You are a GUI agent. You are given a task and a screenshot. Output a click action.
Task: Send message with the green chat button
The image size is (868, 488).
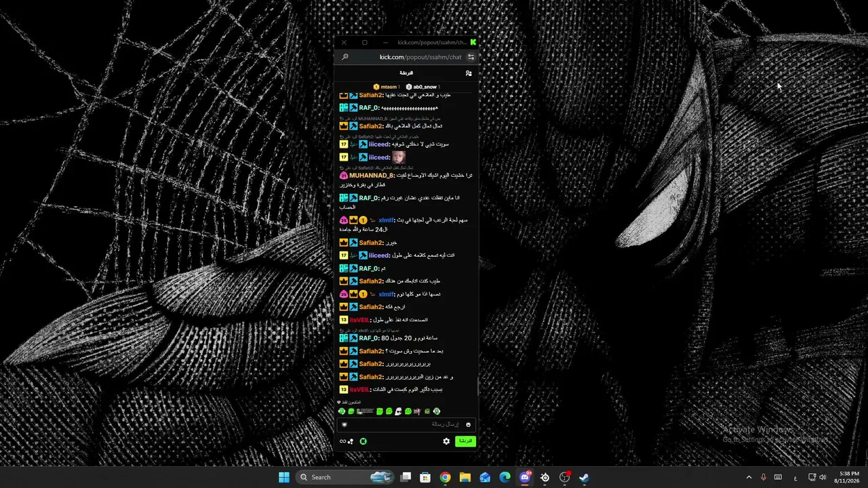tap(465, 441)
